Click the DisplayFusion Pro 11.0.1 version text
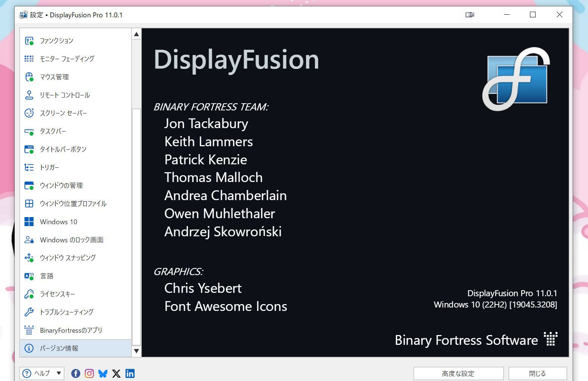 click(x=512, y=293)
